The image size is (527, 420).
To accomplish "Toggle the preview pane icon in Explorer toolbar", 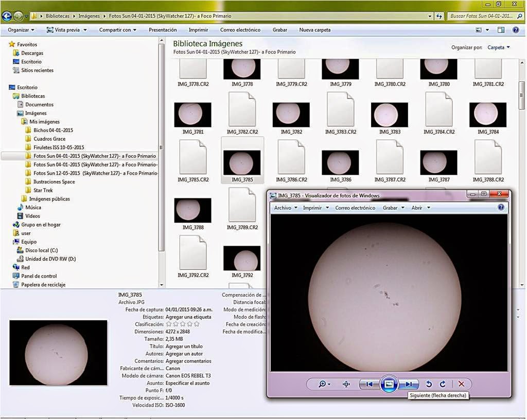I will click(x=501, y=30).
